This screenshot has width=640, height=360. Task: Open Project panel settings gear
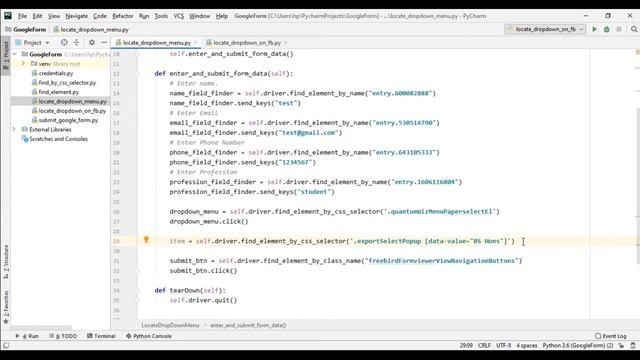(92, 42)
